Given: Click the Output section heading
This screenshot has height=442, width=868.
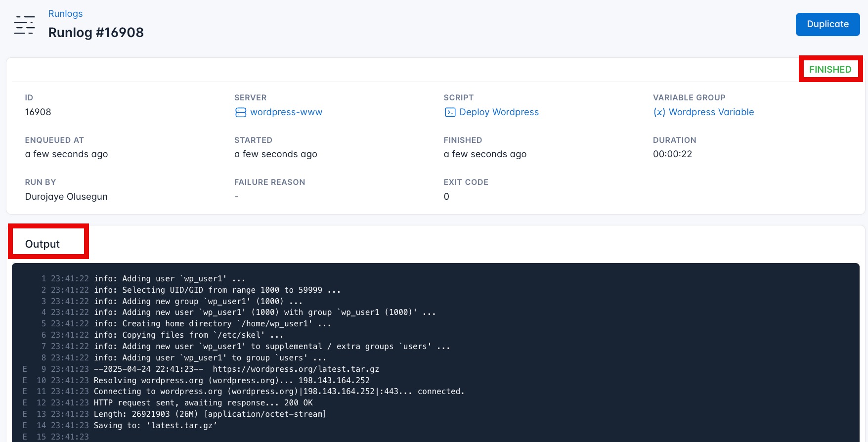Looking at the screenshot, I should [43, 244].
